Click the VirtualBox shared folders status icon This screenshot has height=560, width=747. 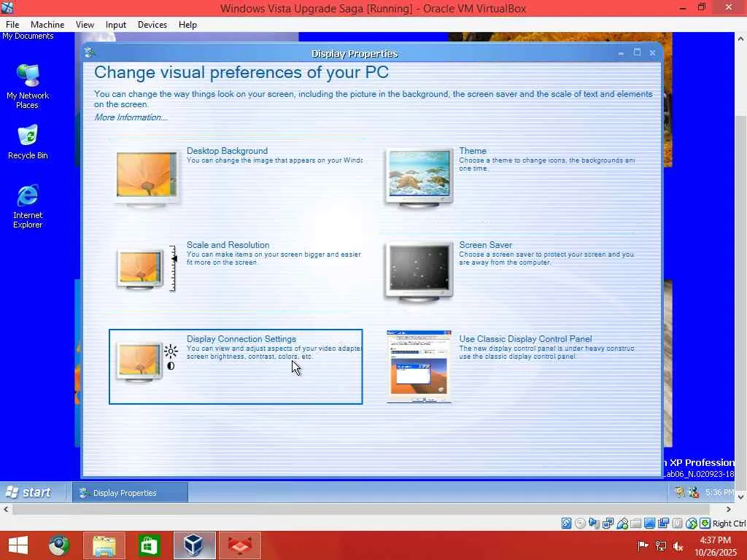(x=635, y=524)
